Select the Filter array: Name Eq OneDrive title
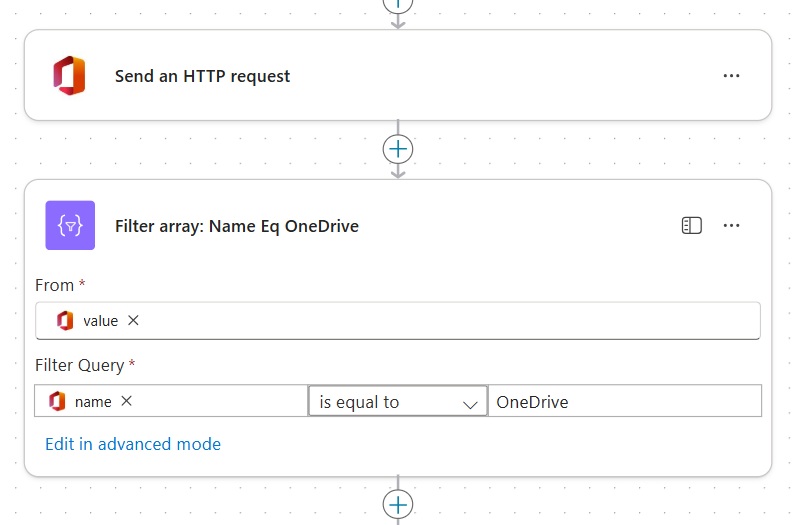The width and height of the screenshot is (800, 525). 236,226
